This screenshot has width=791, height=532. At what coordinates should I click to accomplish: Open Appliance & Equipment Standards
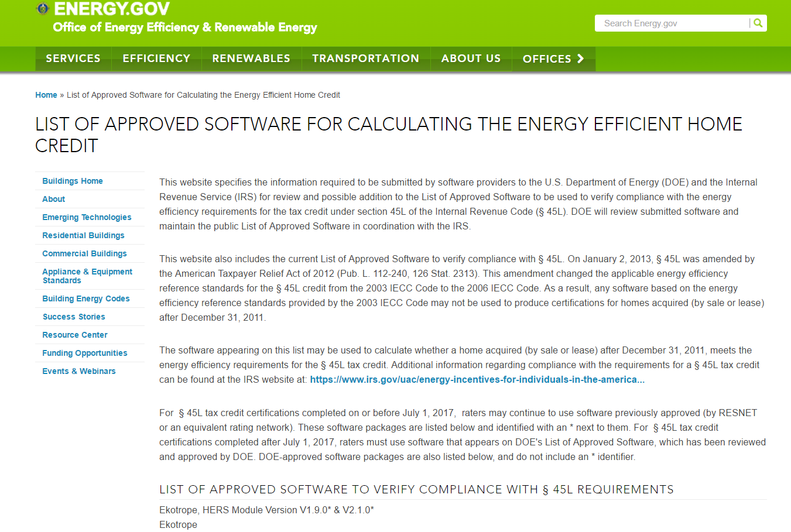point(87,276)
